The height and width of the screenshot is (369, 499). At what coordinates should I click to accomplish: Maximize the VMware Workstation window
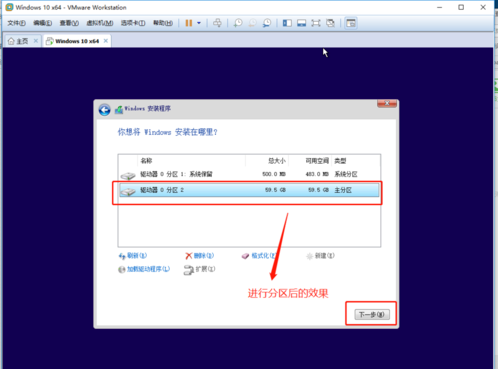(461, 7)
